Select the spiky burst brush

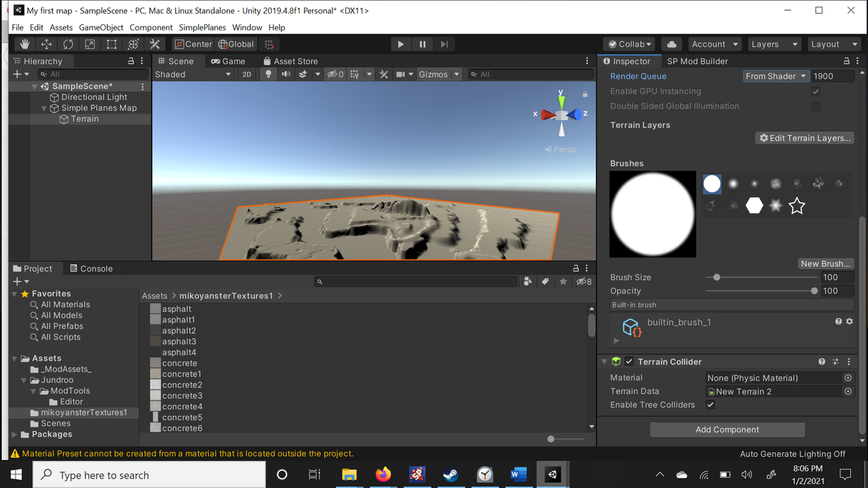click(776, 205)
